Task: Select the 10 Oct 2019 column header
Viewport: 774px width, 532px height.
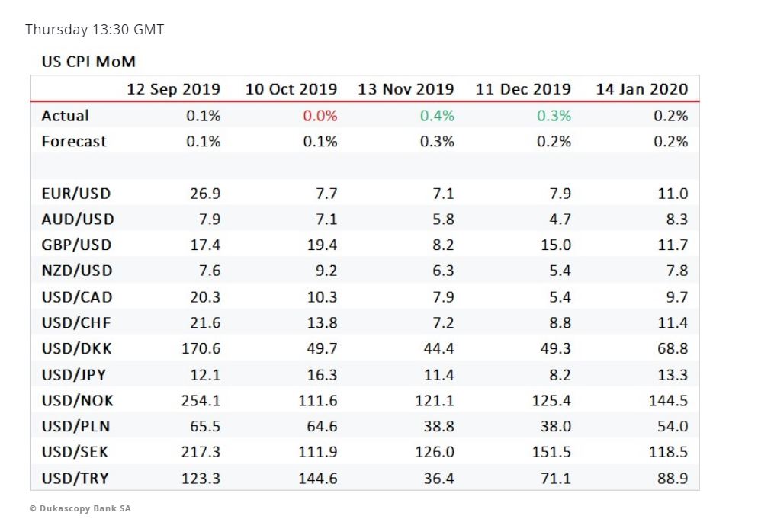Action: [291, 89]
